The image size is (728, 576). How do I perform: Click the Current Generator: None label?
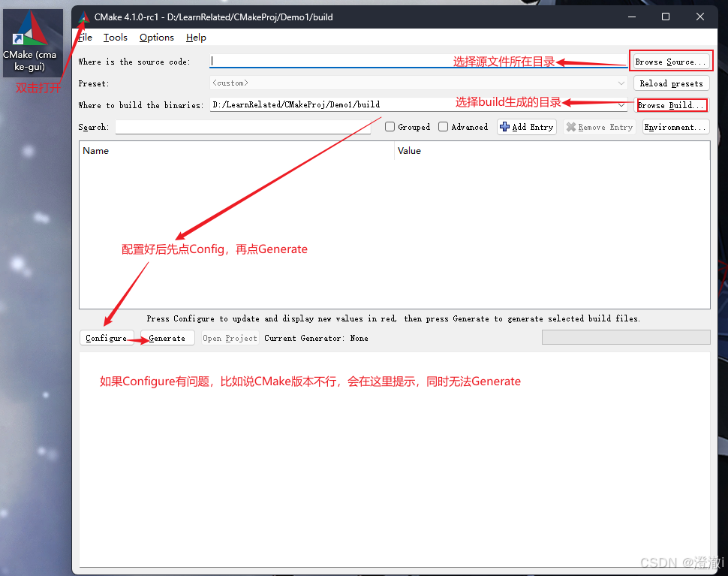pos(316,338)
